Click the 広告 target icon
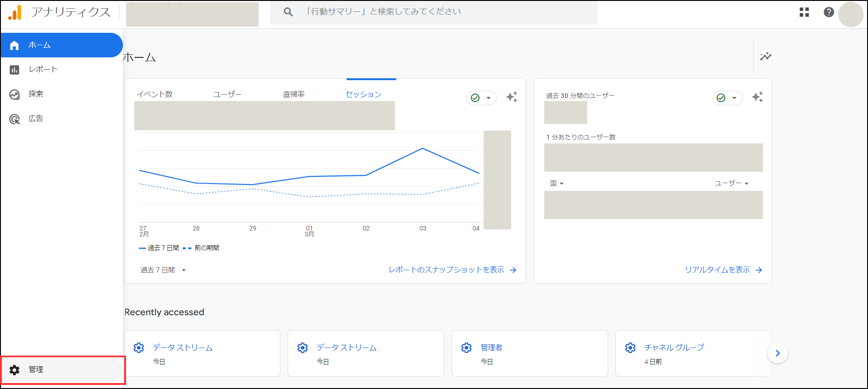This screenshot has width=868, height=389. [15, 119]
